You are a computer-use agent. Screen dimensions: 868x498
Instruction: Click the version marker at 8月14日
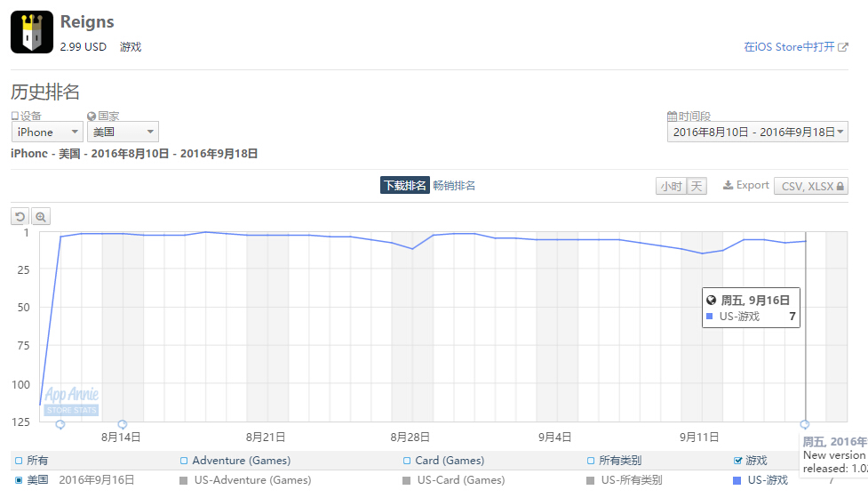click(123, 425)
